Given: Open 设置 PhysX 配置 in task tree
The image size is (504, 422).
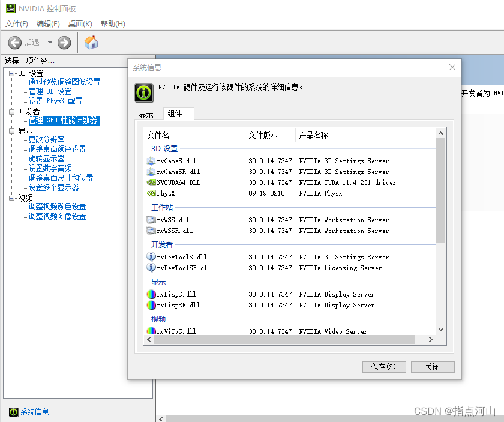Looking at the screenshot, I should (55, 101).
